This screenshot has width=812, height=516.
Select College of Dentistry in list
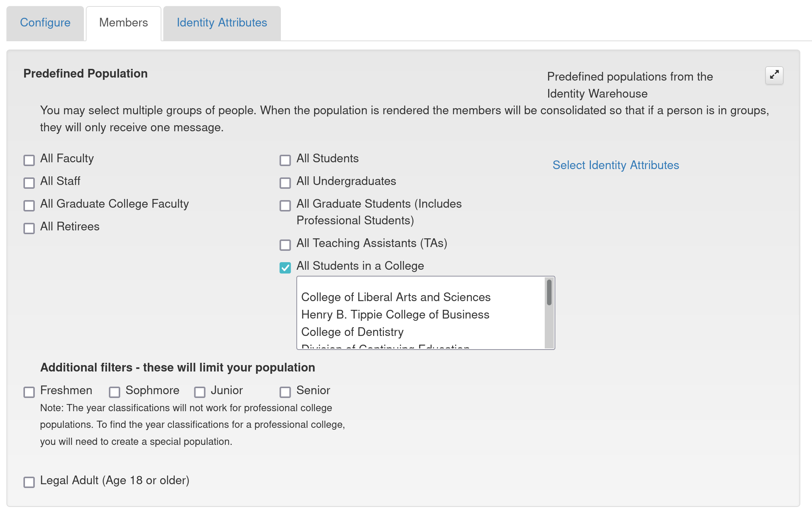[352, 332]
